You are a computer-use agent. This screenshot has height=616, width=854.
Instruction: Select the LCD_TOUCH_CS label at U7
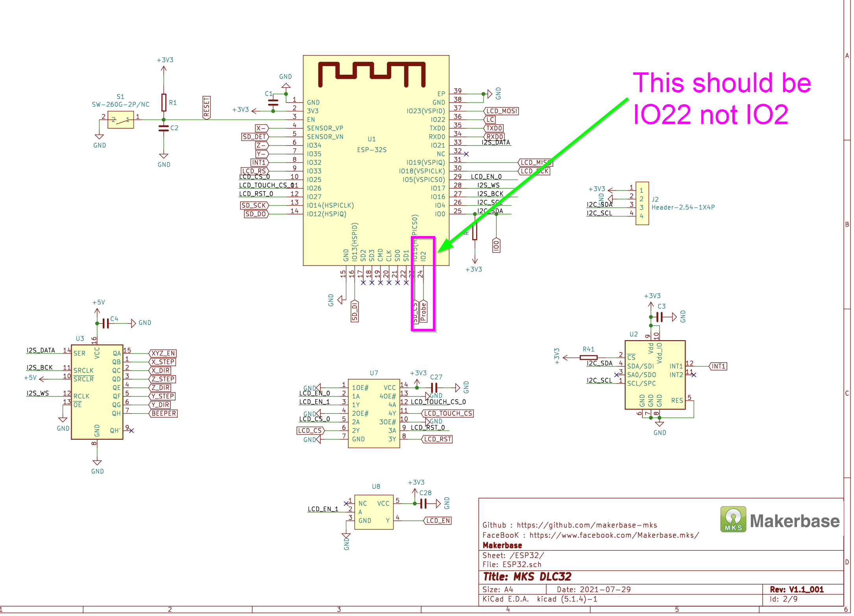pos(447,413)
